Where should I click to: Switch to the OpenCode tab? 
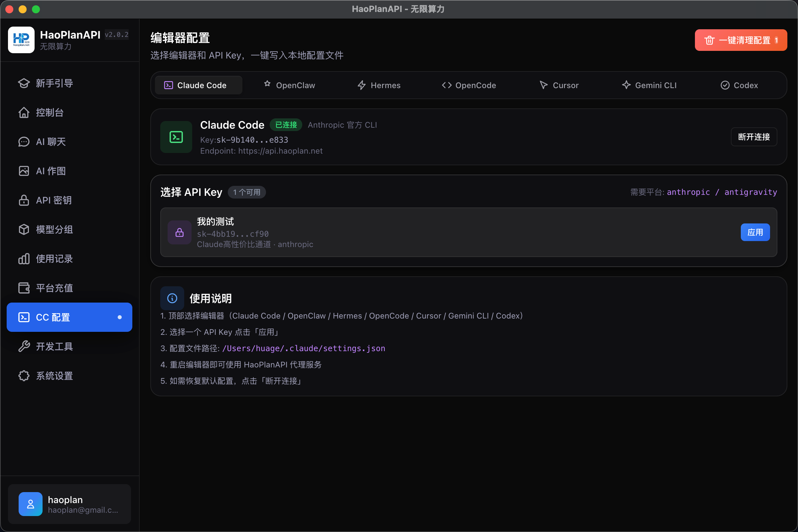point(469,85)
